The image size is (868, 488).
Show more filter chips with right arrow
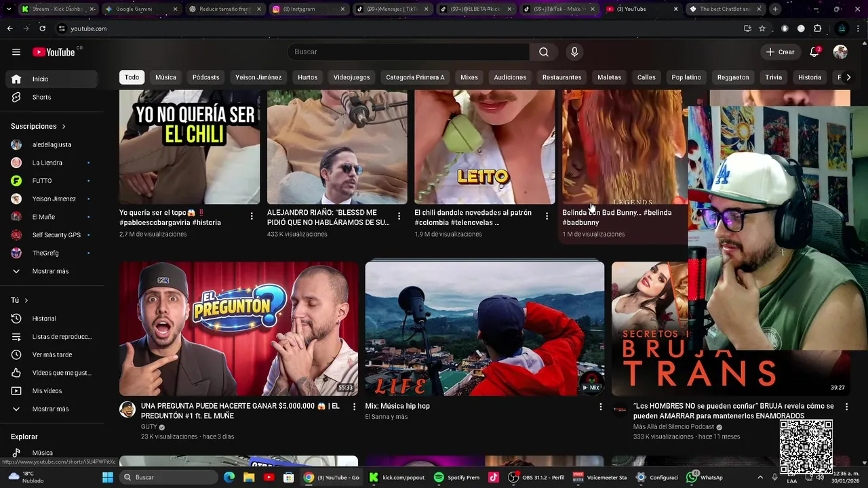pyautogui.click(x=848, y=77)
